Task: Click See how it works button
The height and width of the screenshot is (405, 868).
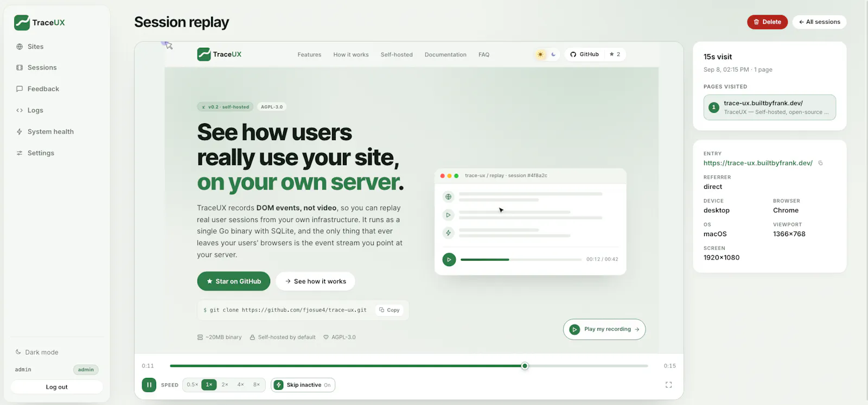Action: (x=315, y=281)
